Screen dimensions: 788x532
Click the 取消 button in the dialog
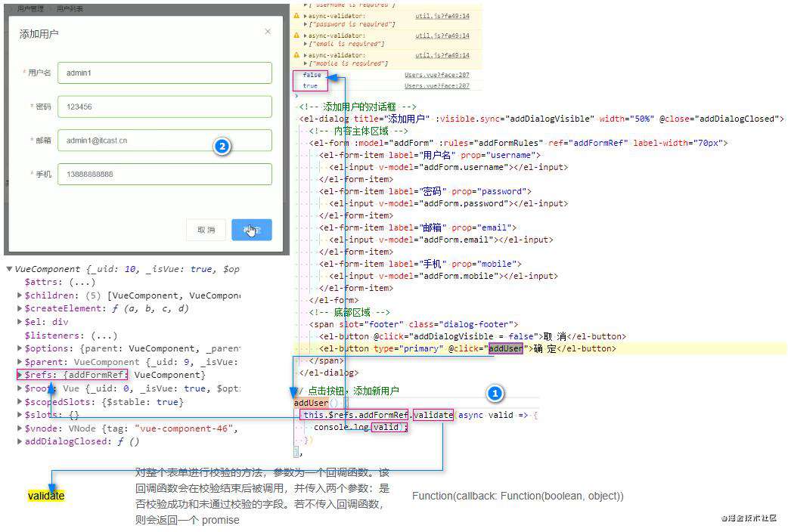click(x=206, y=230)
